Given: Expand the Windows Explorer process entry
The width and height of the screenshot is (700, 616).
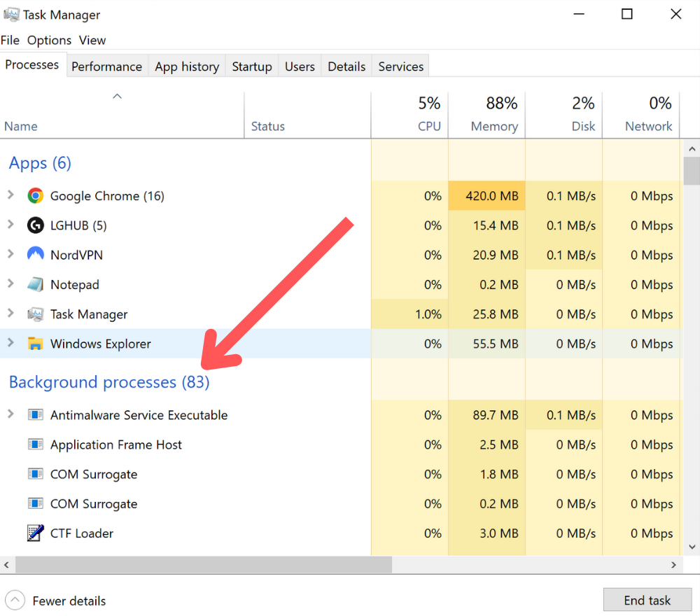Looking at the screenshot, I should pos(10,343).
